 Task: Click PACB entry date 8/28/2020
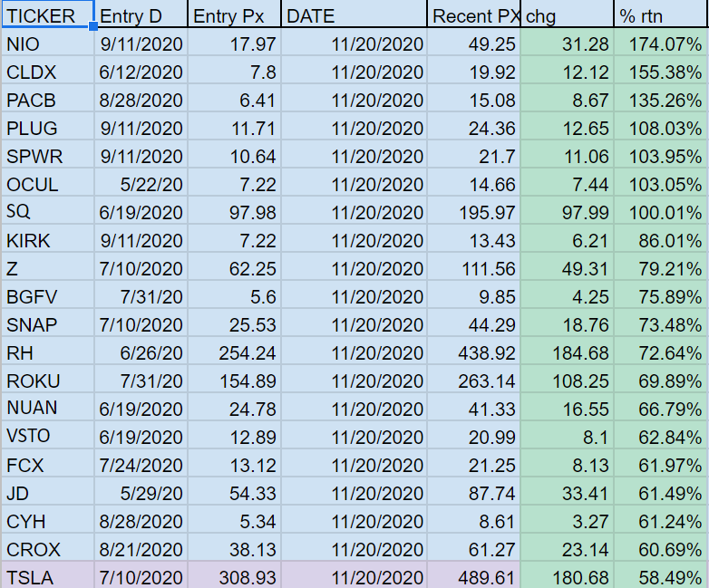pyautogui.click(x=141, y=99)
